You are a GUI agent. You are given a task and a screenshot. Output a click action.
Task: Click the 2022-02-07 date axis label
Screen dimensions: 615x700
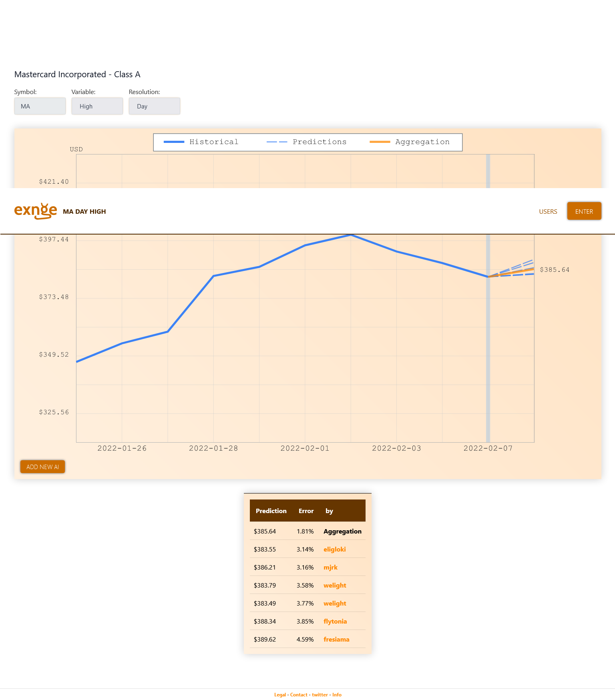(x=488, y=448)
